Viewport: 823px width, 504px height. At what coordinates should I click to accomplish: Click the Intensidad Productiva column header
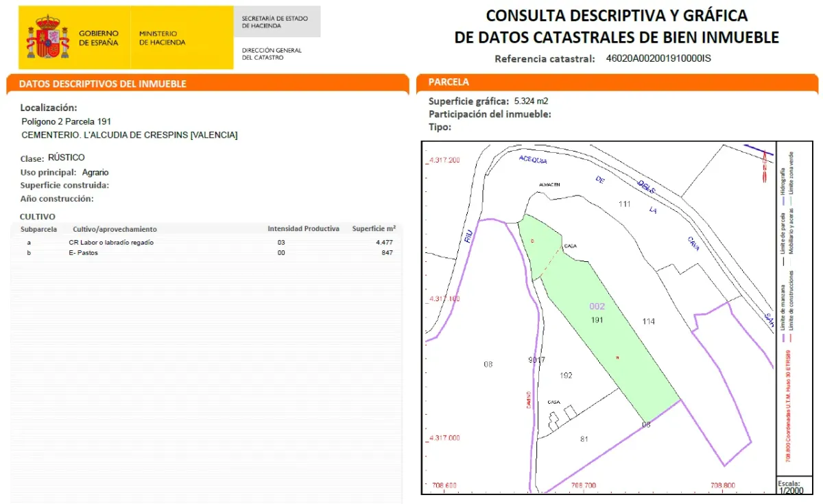pyautogui.click(x=303, y=229)
